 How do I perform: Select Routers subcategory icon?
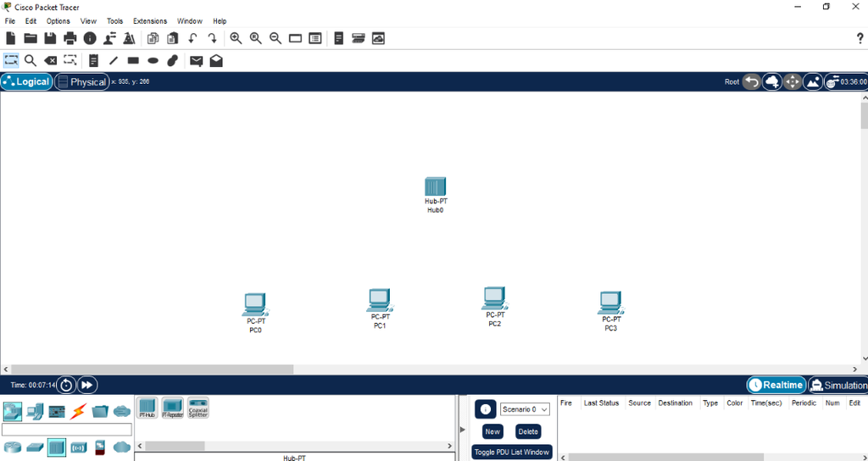click(12, 447)
